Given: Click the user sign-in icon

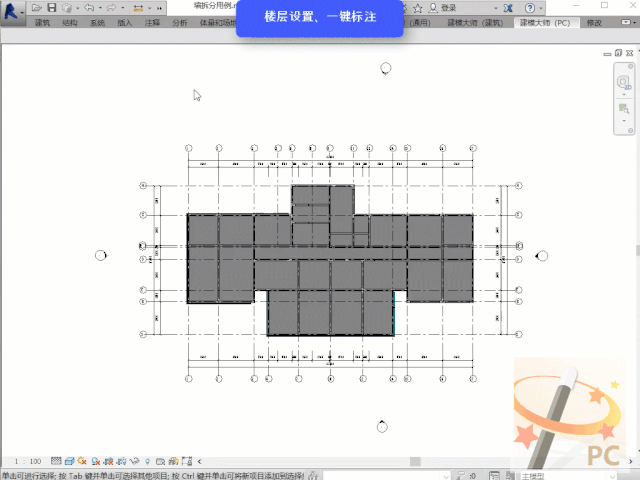Looking at the screenshot, I should (433, 8).
